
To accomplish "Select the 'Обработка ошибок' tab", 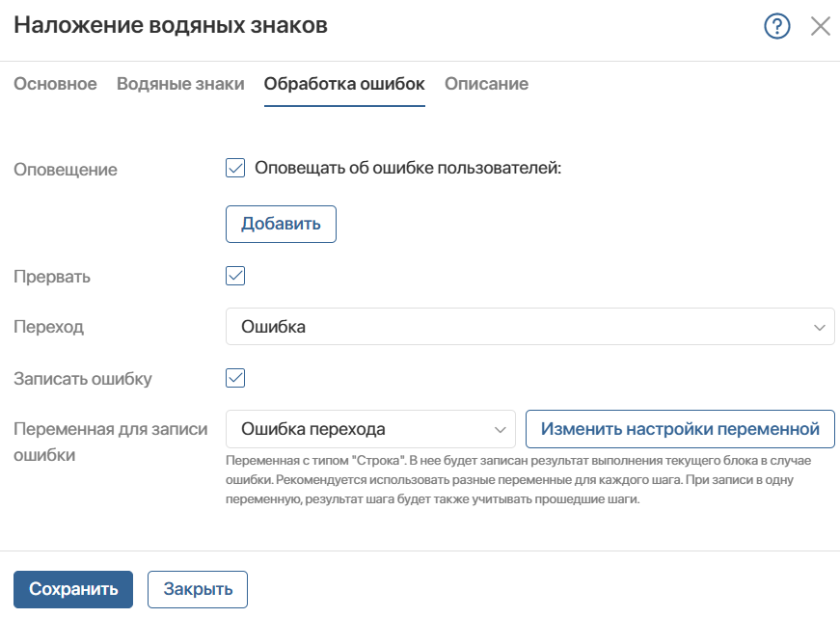I will tap(344, 84).
